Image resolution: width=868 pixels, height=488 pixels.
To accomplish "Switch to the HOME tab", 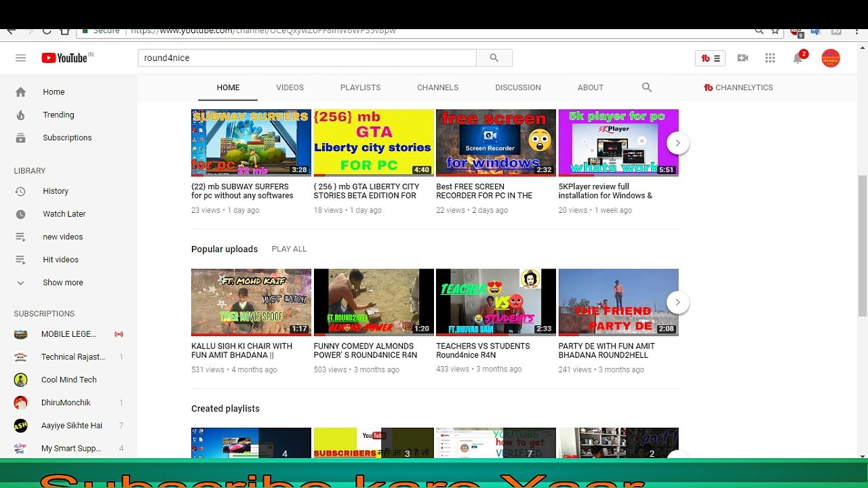I will pos(229,87).
